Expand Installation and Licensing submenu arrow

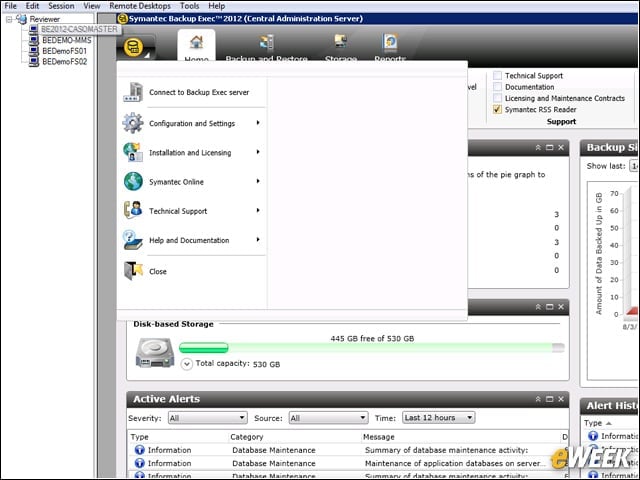pos(258,152)
